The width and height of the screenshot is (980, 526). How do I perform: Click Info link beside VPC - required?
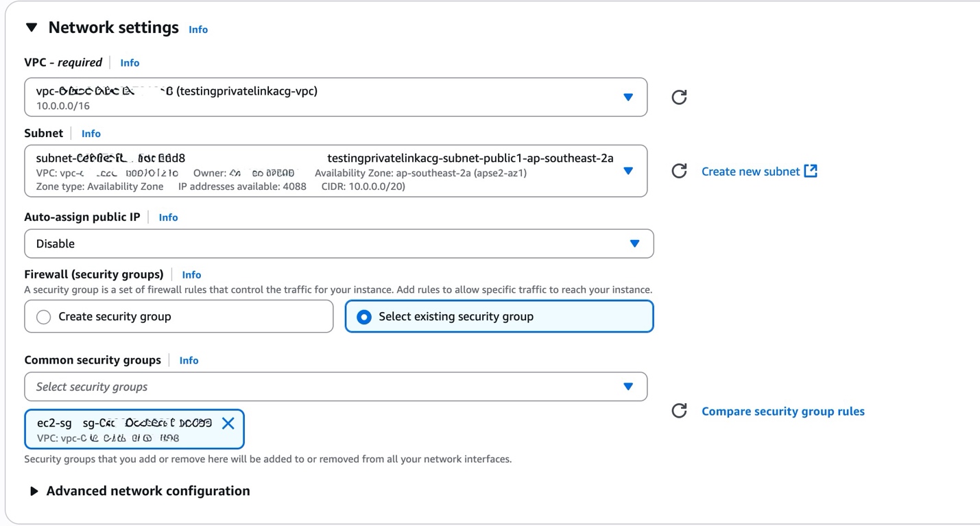130,63
